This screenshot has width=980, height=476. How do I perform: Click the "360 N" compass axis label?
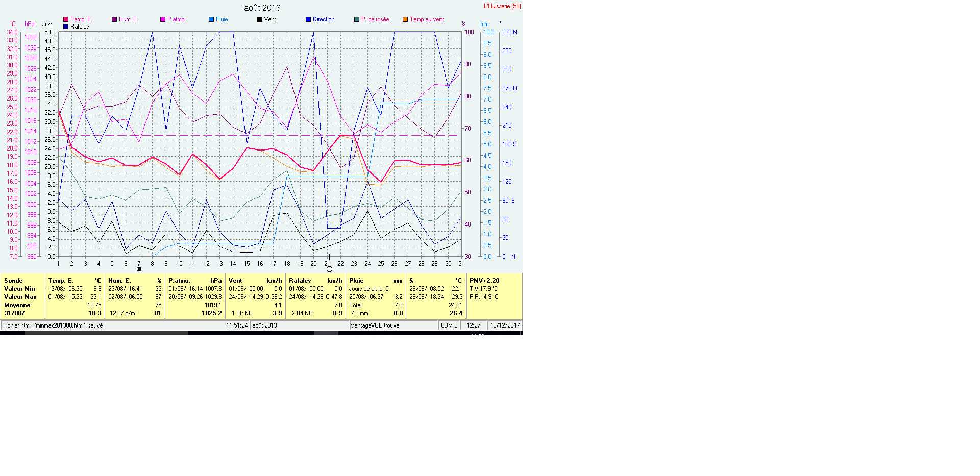click(x=509, y=32)
